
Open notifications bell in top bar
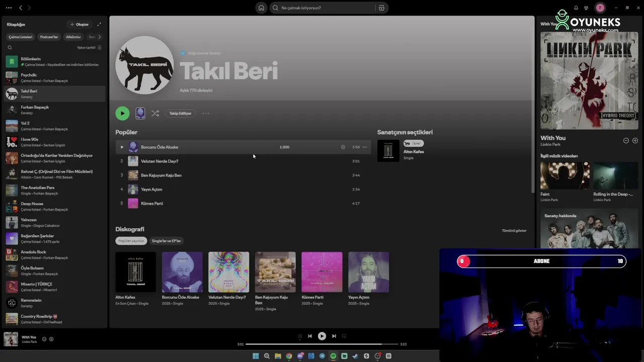click(576, 8)
